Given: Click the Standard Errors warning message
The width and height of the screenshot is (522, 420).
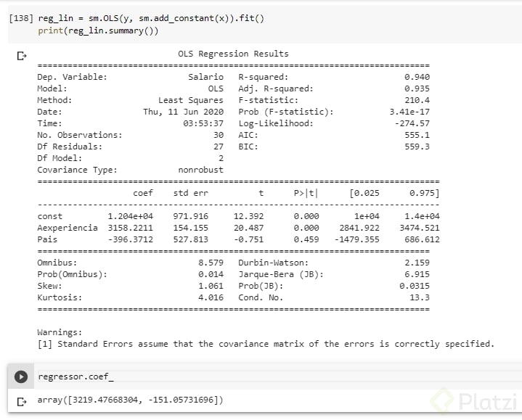Looking at the screenshot, I should pyautogui.click(x=266, y=344).
